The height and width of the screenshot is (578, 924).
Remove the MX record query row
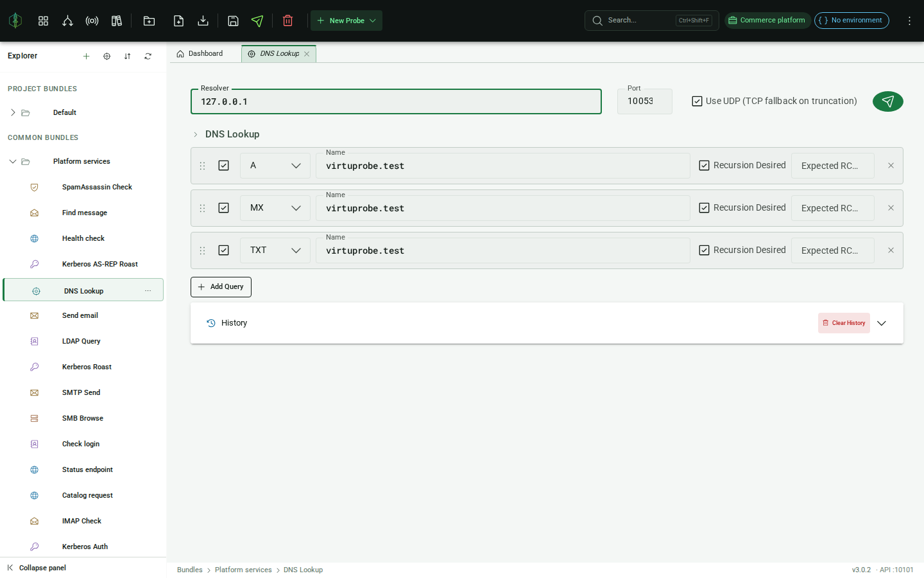coord(891,208)
